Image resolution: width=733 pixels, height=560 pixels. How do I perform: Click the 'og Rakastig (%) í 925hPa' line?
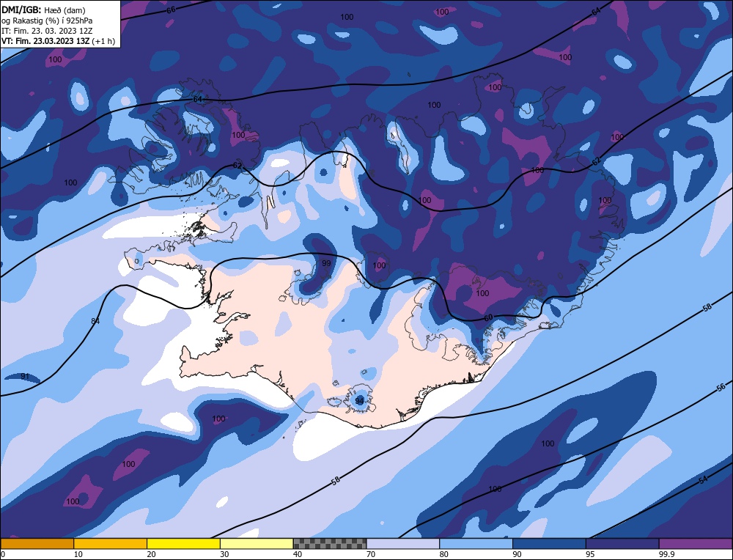(x=47, y=21)
